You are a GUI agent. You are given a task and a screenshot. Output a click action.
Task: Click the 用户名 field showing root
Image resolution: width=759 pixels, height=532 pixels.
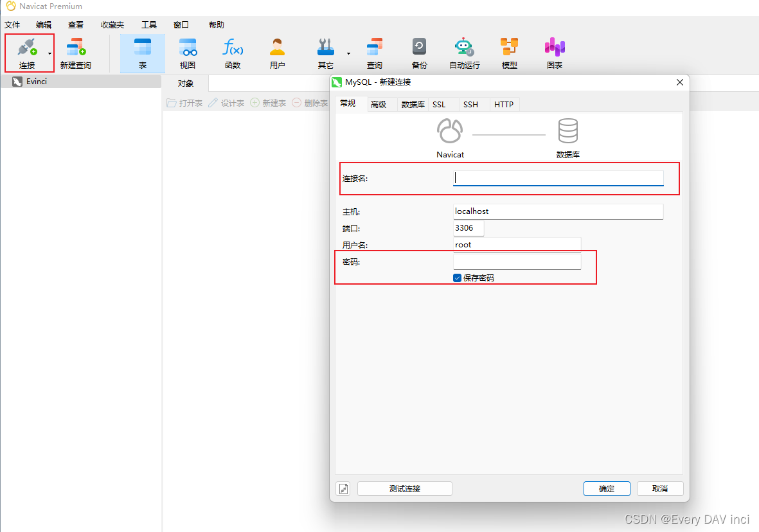[517, 244]
